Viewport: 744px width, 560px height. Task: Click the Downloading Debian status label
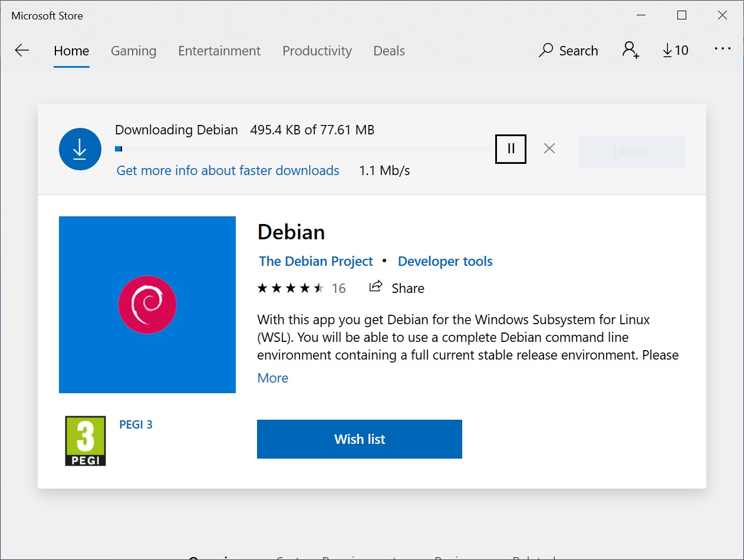[x=176, y=130]
